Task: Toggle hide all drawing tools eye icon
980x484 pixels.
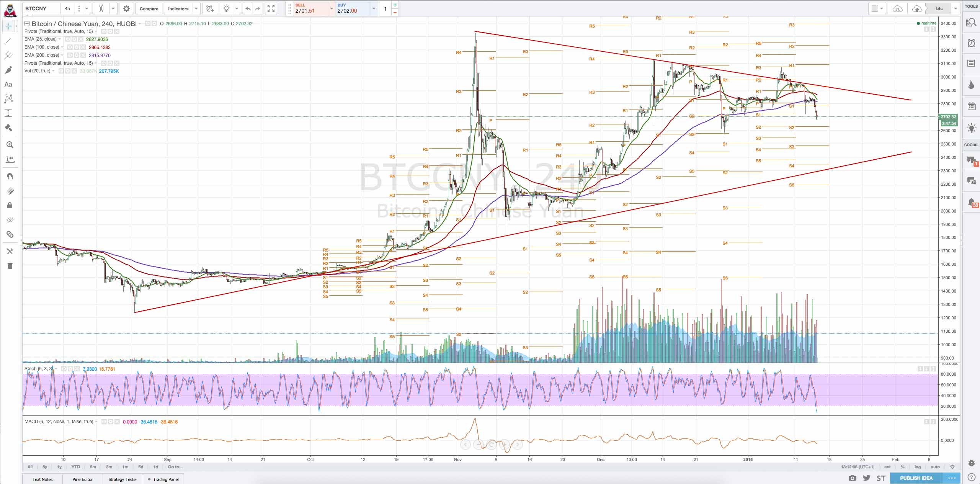Action: (x=10, y=220)
